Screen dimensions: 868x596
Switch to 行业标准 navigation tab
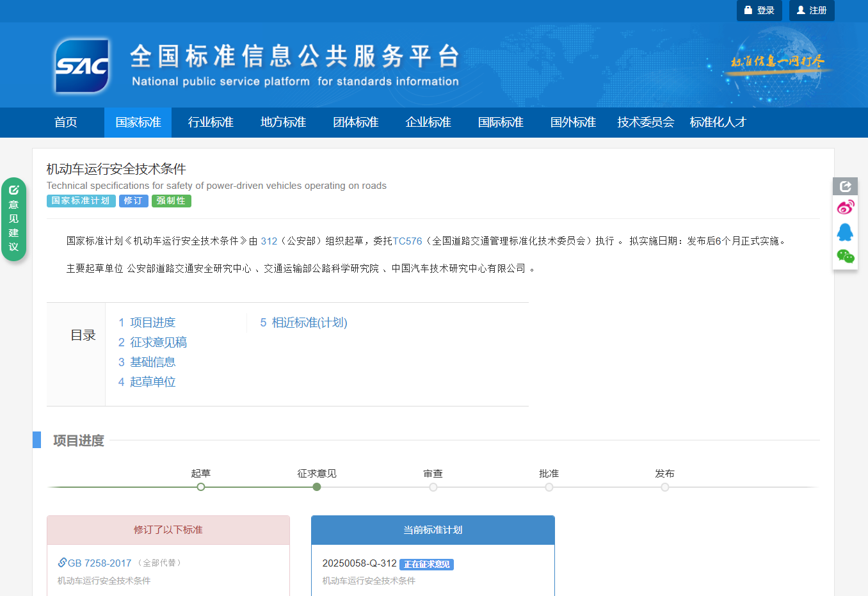pos(211,122)
